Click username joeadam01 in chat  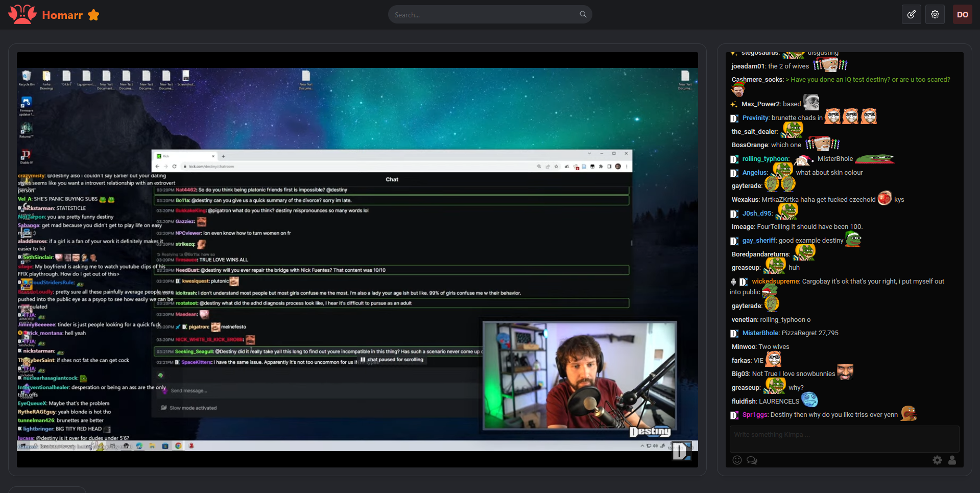(748, 66)
